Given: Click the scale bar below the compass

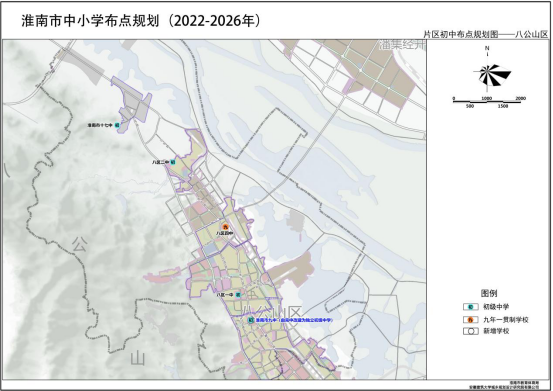Looking at the screenshot, I should coord(487,102).
